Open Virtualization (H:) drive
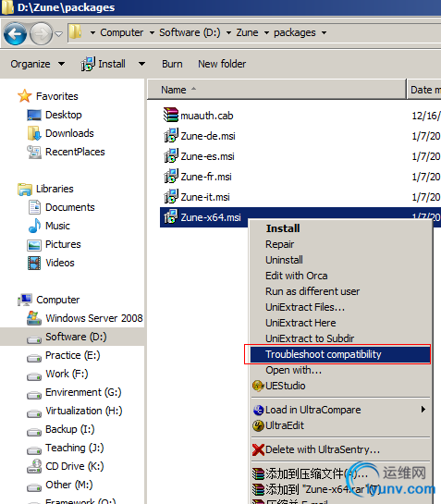This screenshot has height=504, width=441. (83, 411)
